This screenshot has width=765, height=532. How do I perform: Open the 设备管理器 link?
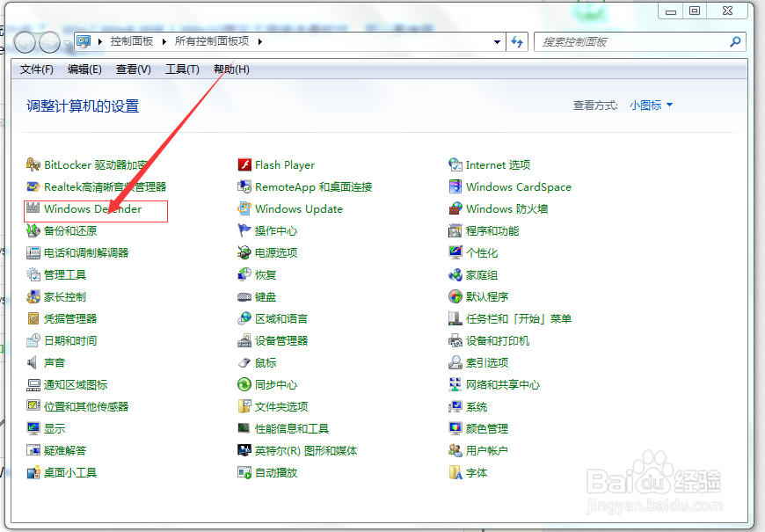click(x=281, y=340)
